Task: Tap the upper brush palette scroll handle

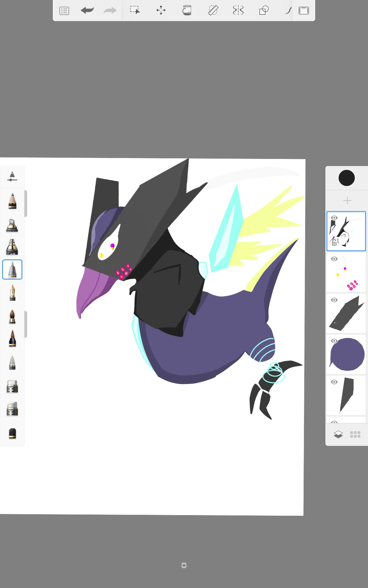Action: (x=26, y=204)
